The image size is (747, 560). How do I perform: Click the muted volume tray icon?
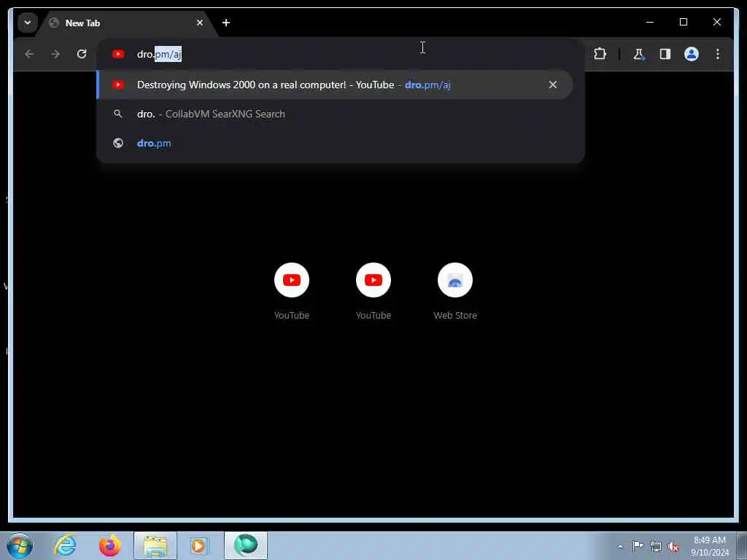pos(673,547)
